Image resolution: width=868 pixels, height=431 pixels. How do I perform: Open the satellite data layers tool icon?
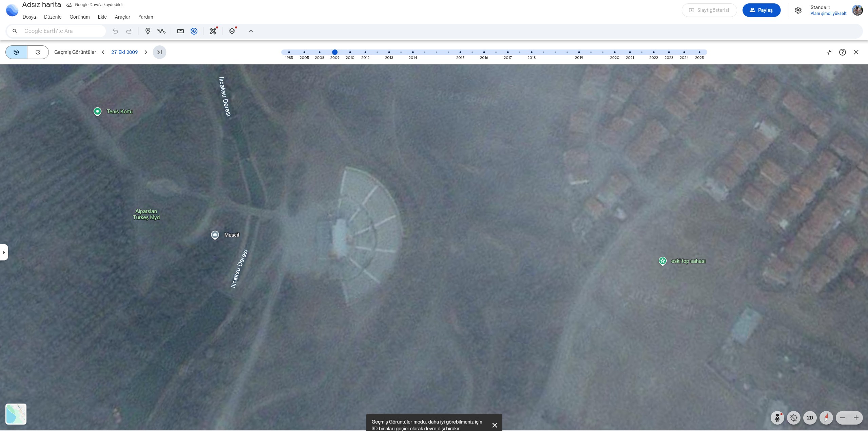[213, 31]
